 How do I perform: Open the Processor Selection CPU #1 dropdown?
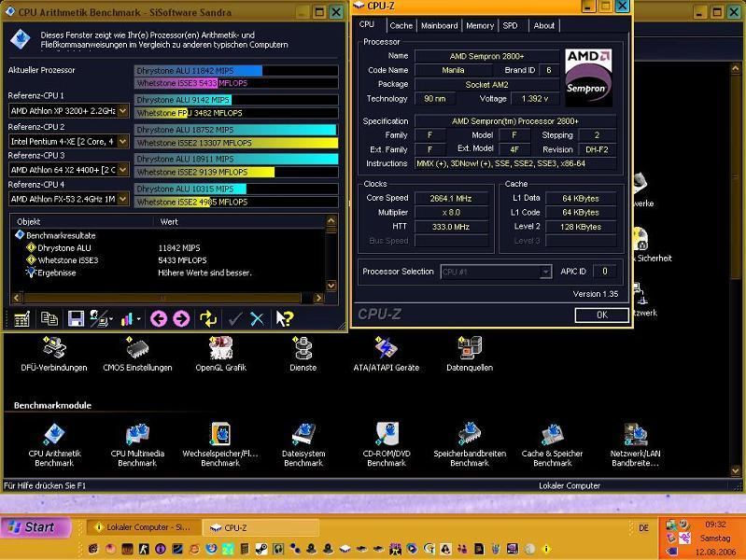click(545, 272)
